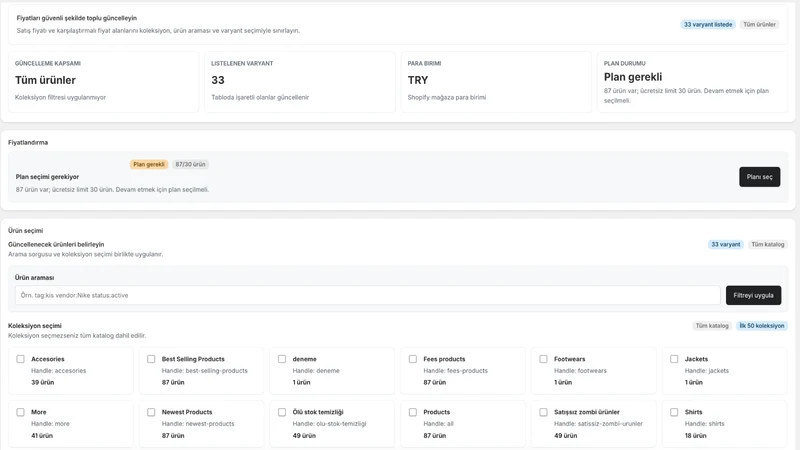Click 'Güncellenecek ürünleri belirleyin' heading
Screen dimensions: 800x450
click(56, 244)
